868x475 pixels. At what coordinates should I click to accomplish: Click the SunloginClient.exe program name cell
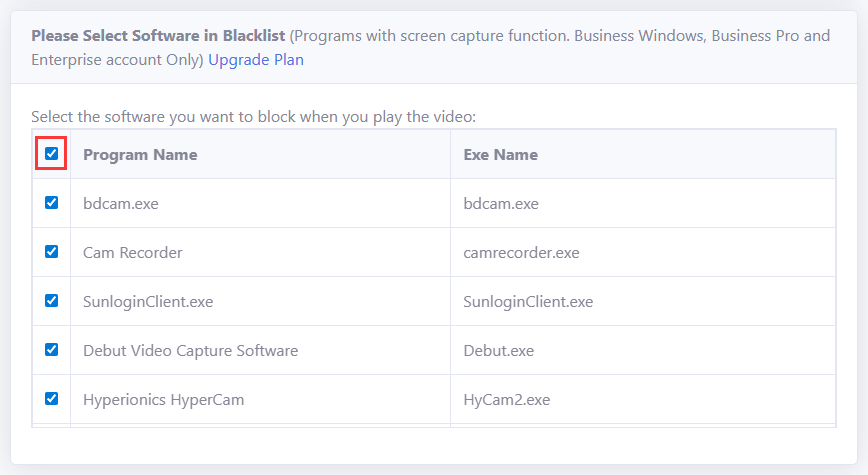click(148, 302)
